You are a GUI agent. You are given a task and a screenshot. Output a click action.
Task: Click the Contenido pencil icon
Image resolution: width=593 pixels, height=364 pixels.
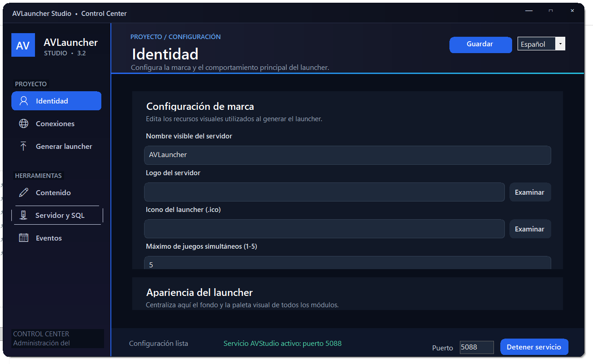24,192
